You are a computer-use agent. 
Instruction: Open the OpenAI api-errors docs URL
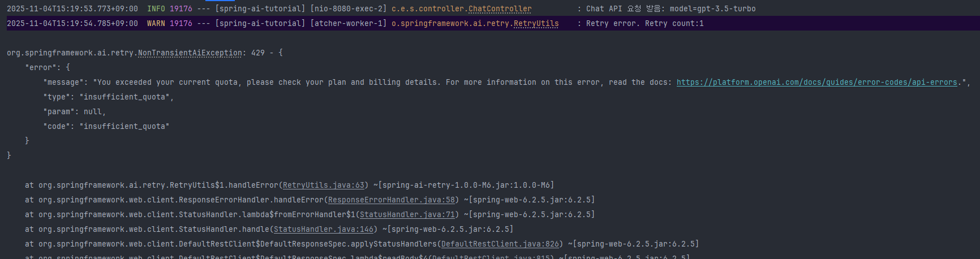point(816,83)
